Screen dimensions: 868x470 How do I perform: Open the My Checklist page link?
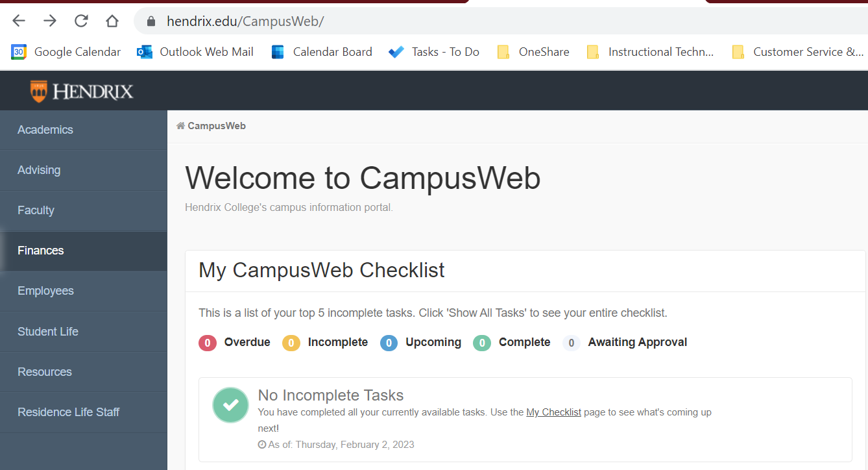tap(553, 412)
